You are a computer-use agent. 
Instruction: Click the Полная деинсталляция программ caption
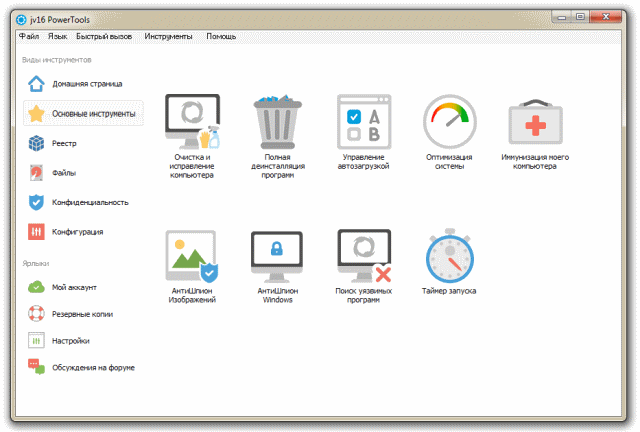tap(278, 166)
